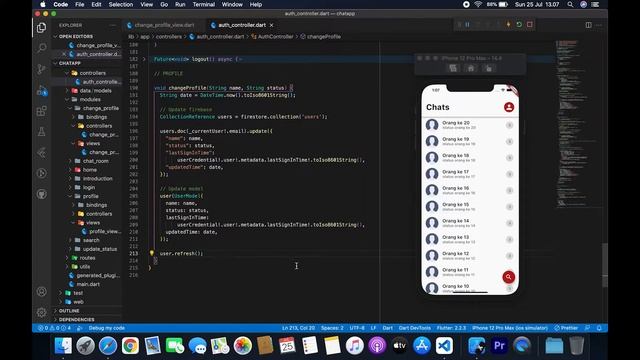
Task: Open Run and Debug view
Action: click(x=41, y=90)
